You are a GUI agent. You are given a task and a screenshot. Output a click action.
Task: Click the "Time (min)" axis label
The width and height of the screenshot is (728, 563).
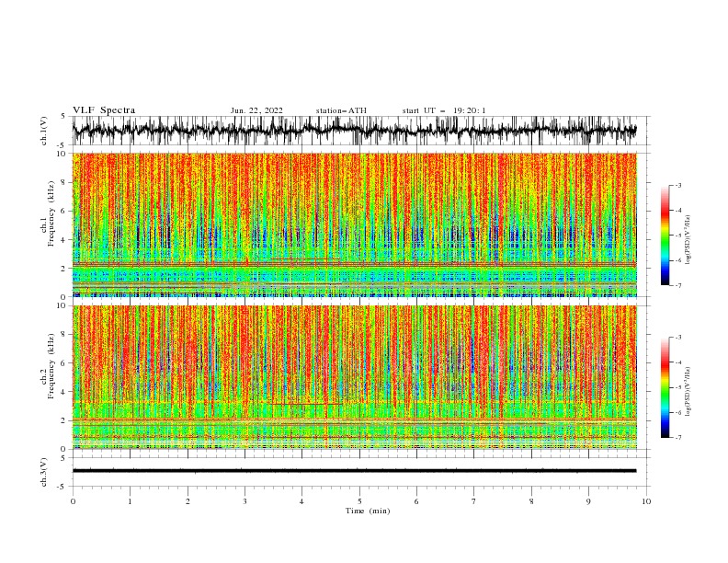coord(368,511)
